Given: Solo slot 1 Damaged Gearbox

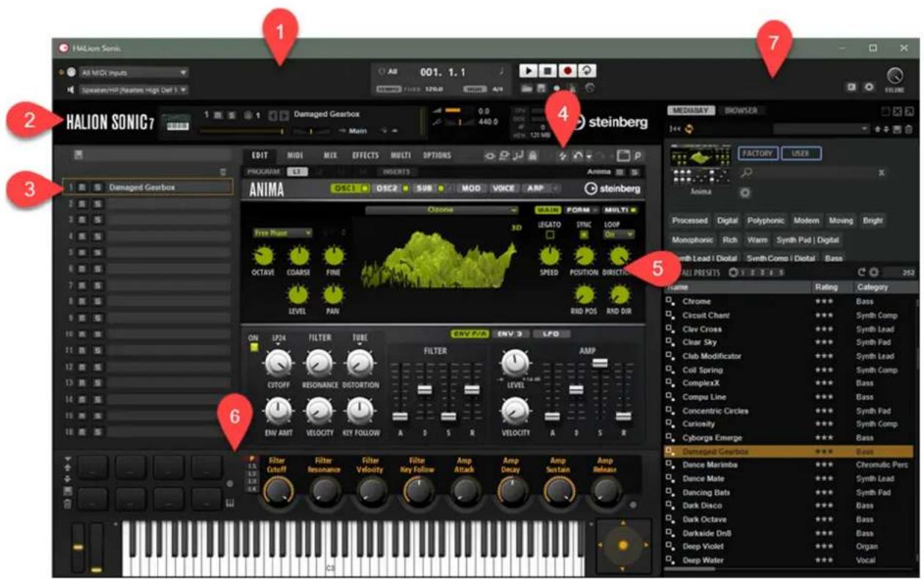Looking at the screenshot, I should 96,188.
